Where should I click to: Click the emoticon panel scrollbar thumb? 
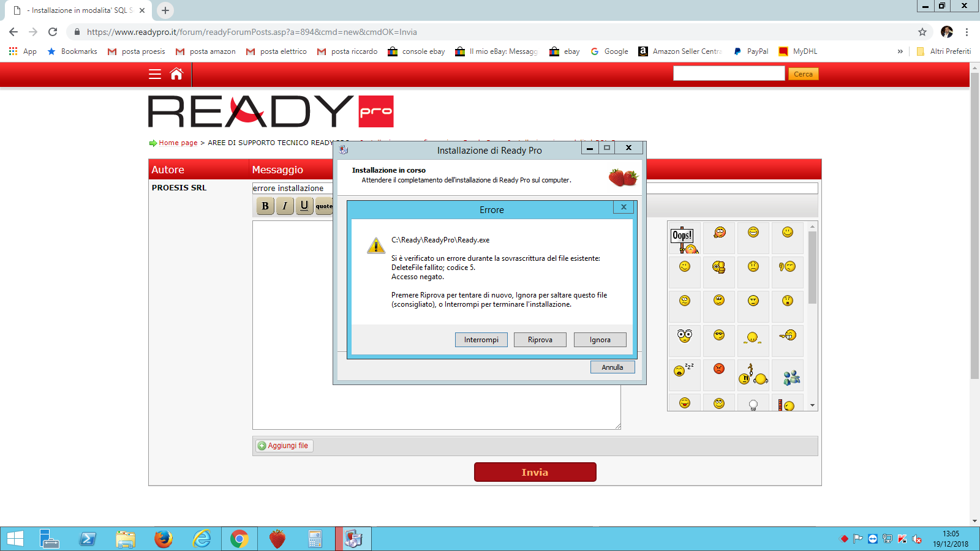pyautogui.click(x=812, y=268)
